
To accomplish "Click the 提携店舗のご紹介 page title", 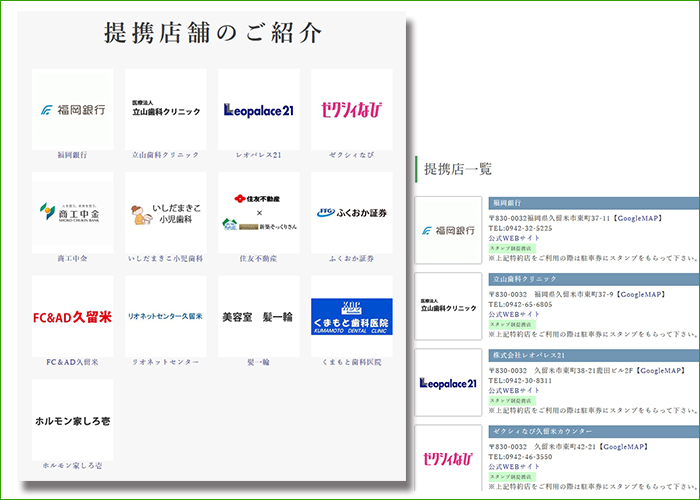I will (213, 33).
